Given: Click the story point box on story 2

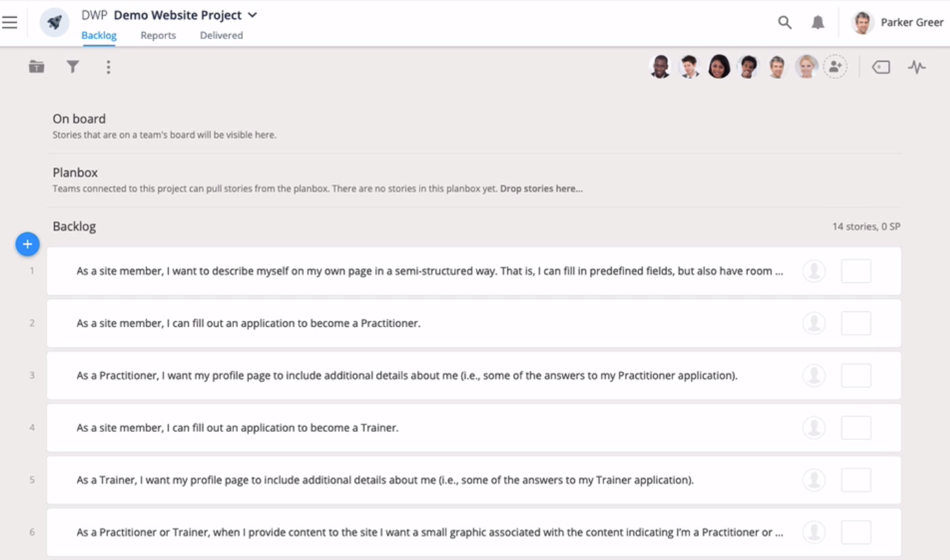Looking at the screenshot, I should coord(856,323).
